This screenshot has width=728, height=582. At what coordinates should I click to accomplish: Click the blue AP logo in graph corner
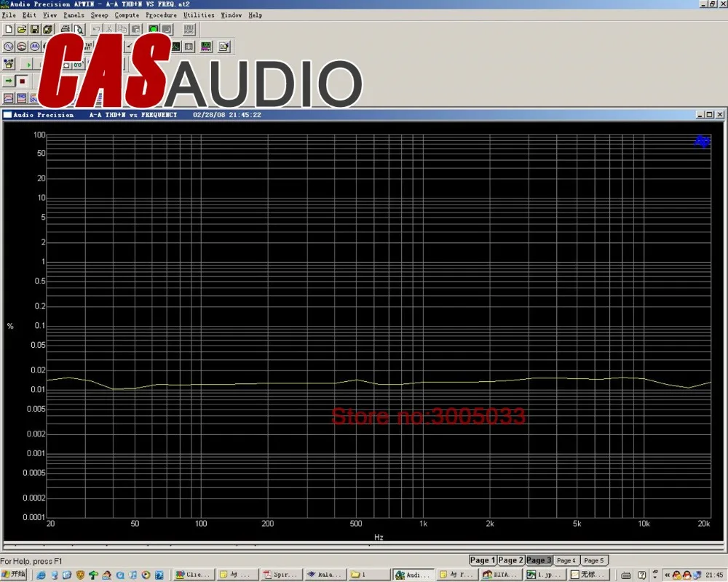(x=702, y=141)
